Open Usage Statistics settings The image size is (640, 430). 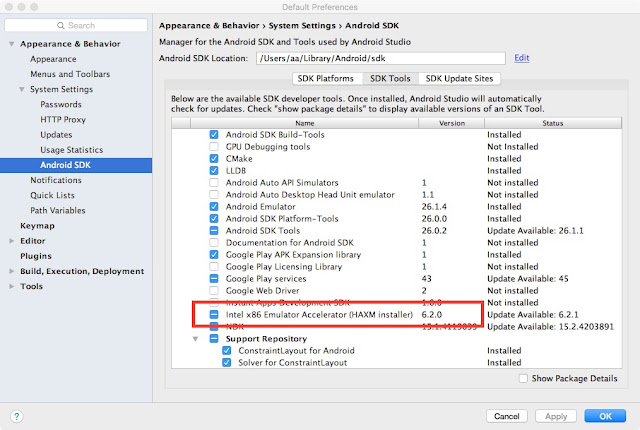71,150
